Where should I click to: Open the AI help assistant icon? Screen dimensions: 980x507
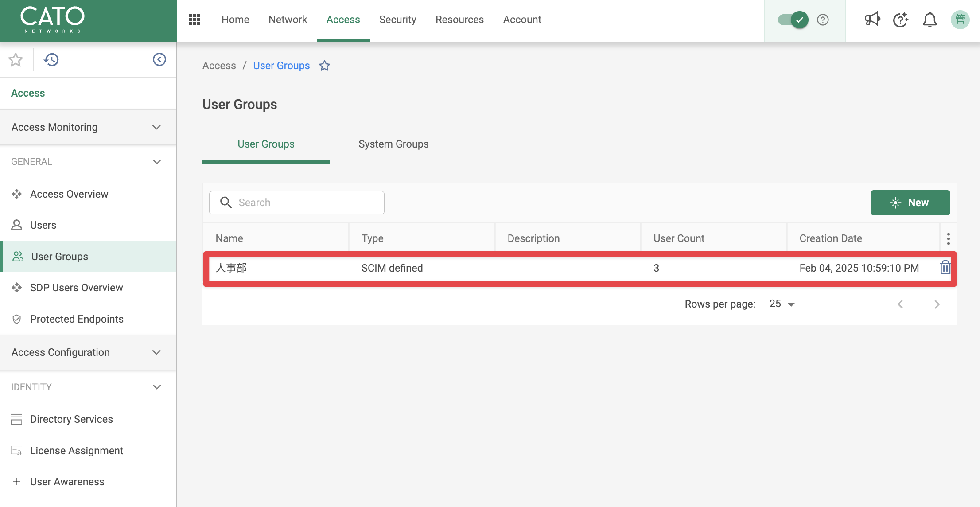(x=901, y=19)
